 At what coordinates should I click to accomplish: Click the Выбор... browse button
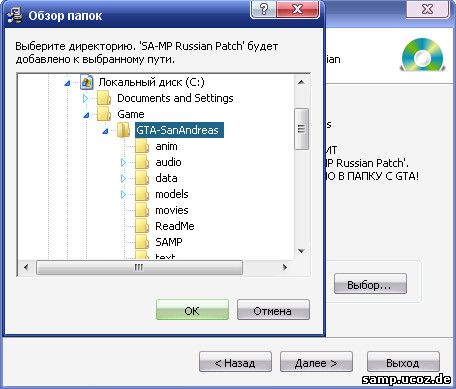coord(370,284)
